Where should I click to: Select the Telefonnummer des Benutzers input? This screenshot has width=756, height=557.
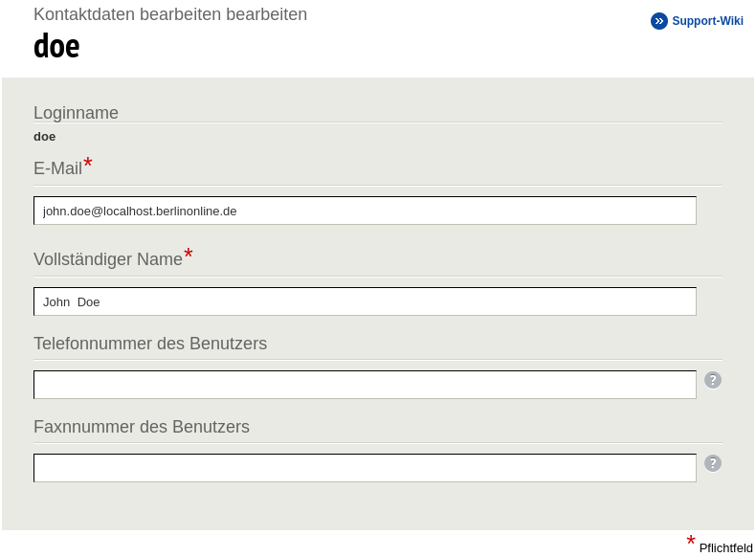pos(365,385)
